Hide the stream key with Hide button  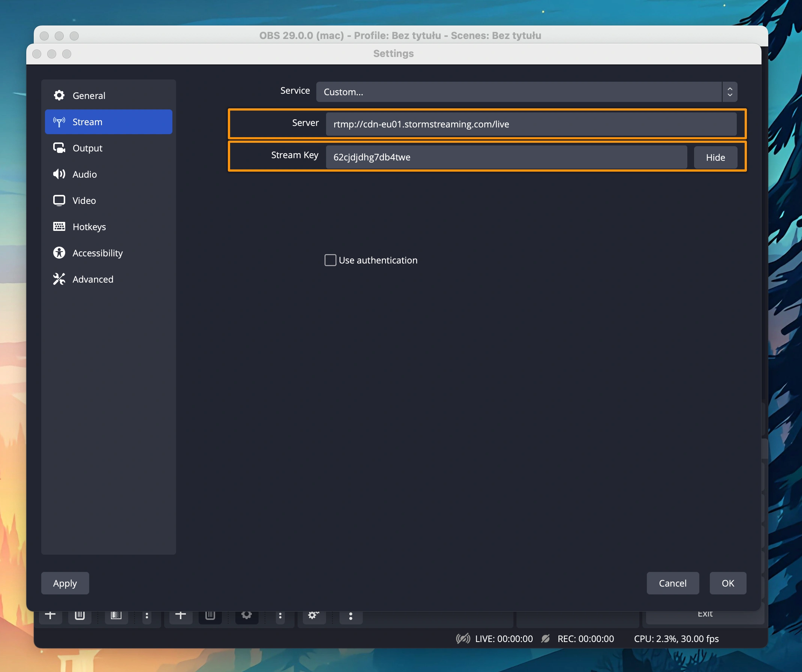(715, 157)
